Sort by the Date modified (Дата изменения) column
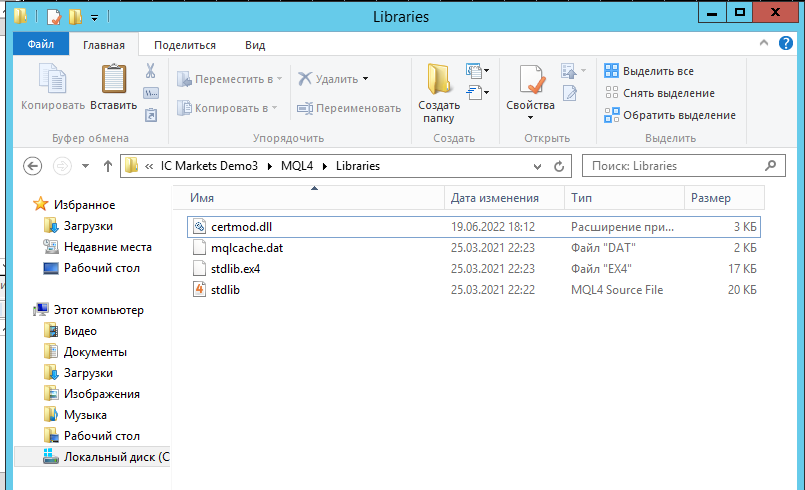The image size is (805, 490). [505, 198]
